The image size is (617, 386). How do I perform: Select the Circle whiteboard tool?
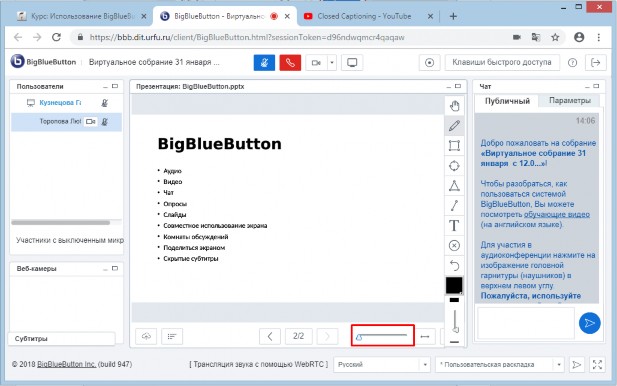coord(454,166)
